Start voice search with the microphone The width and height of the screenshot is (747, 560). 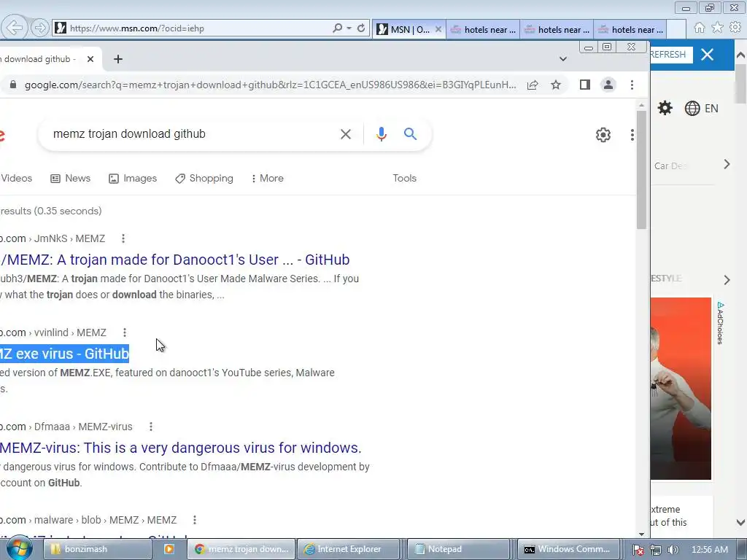[x=381, y=134]
